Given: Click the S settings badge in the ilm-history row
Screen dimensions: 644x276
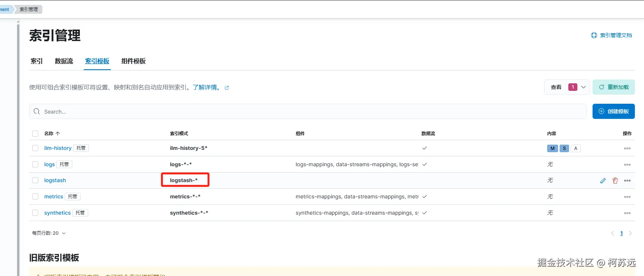Looking at the screenshot, I should (564, 148).
